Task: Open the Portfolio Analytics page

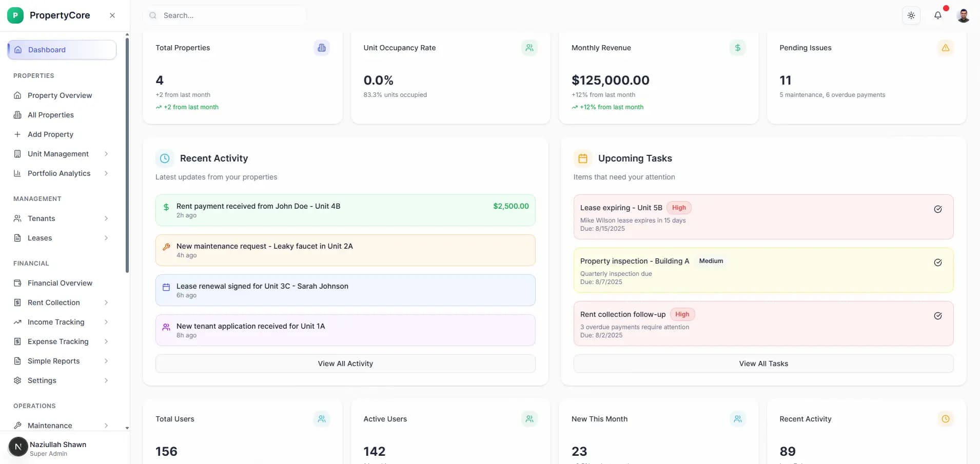Action: pos(59,173)
